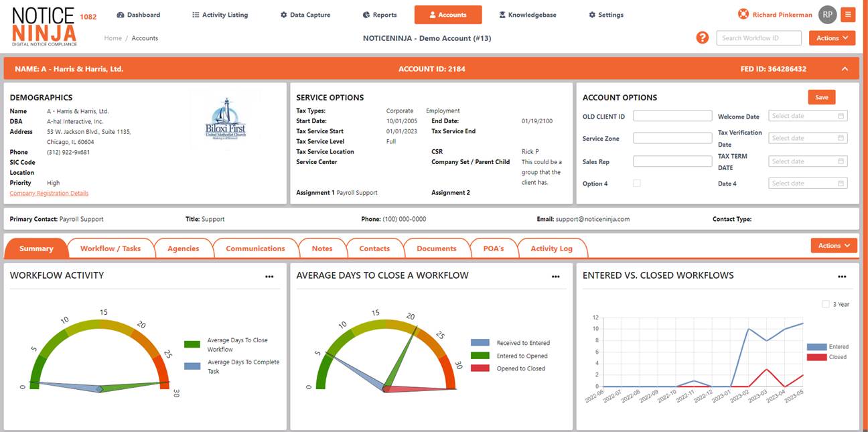Collapse the Harris & Harris account header

[844, 68]
